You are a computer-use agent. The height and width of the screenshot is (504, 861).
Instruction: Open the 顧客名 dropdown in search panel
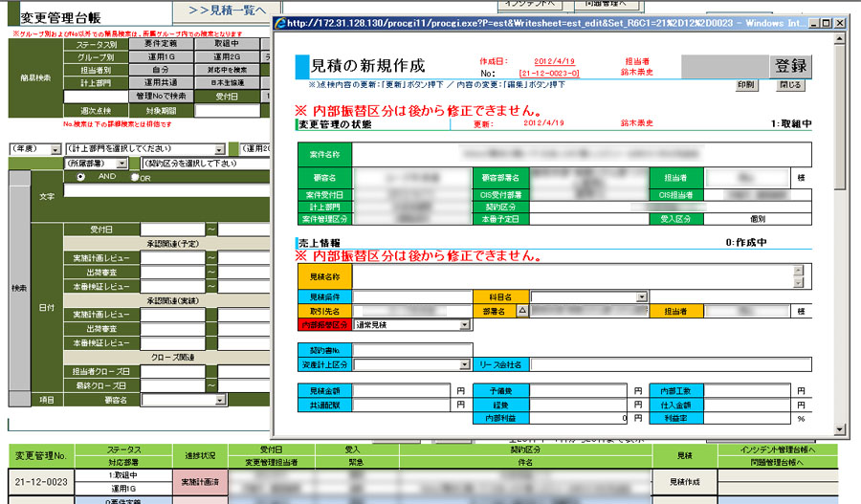click(220, 400)
